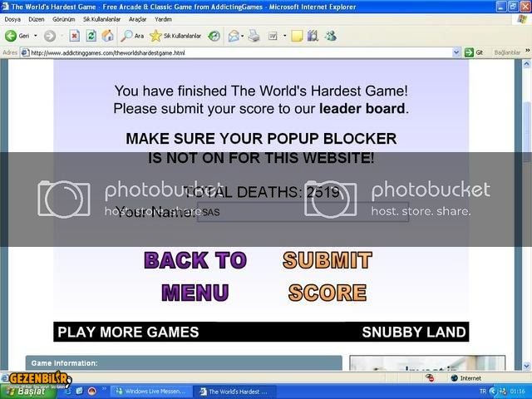Click the TOTAL DEATHS: 2519 text

click(x=261, y=192)
